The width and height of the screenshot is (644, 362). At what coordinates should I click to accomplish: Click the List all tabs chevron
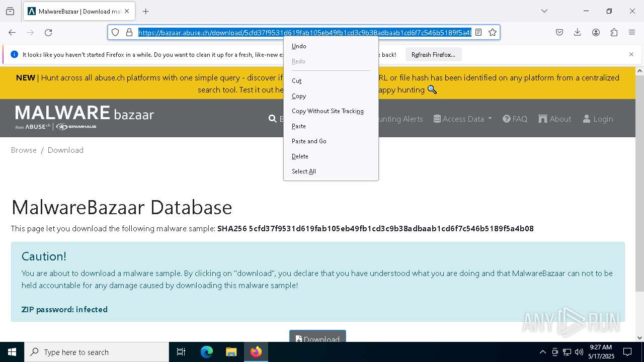tap(544, 11)
